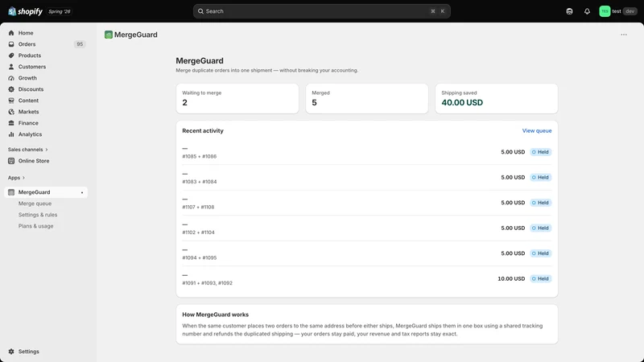Click the Markets globe icon

[x=11, y=112]
